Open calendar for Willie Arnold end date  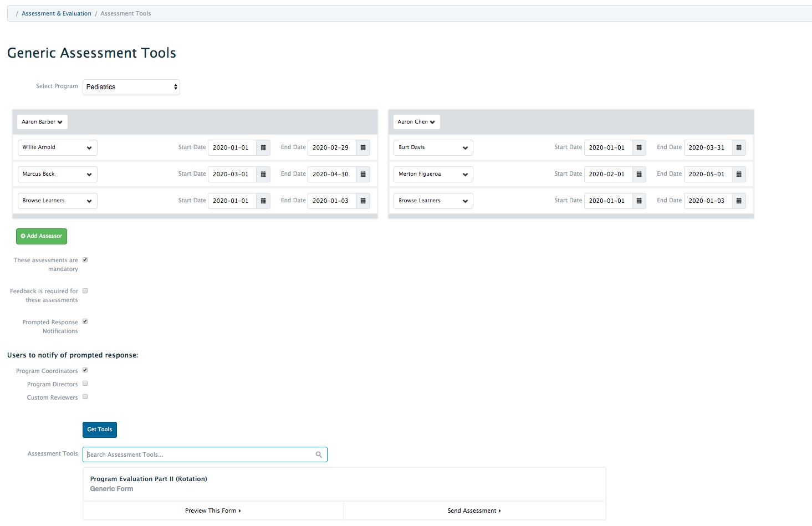pos(363,147)
